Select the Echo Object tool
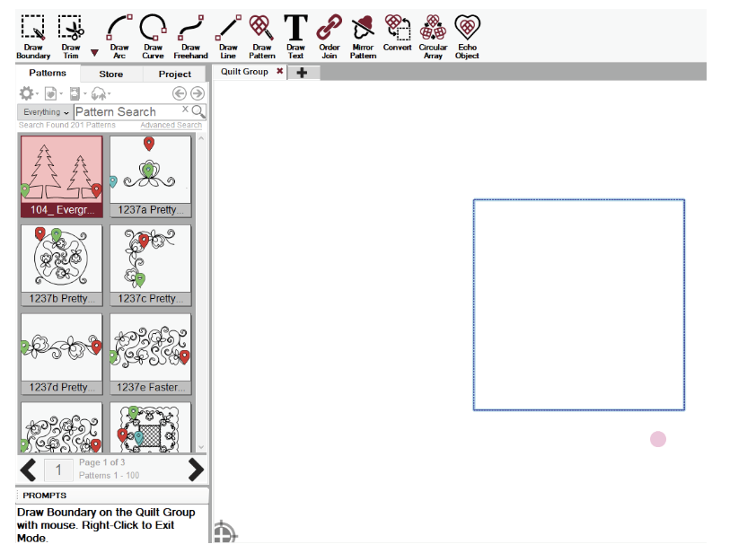Image resolution: width=756 pixels, height=553 pixels. 467,36
